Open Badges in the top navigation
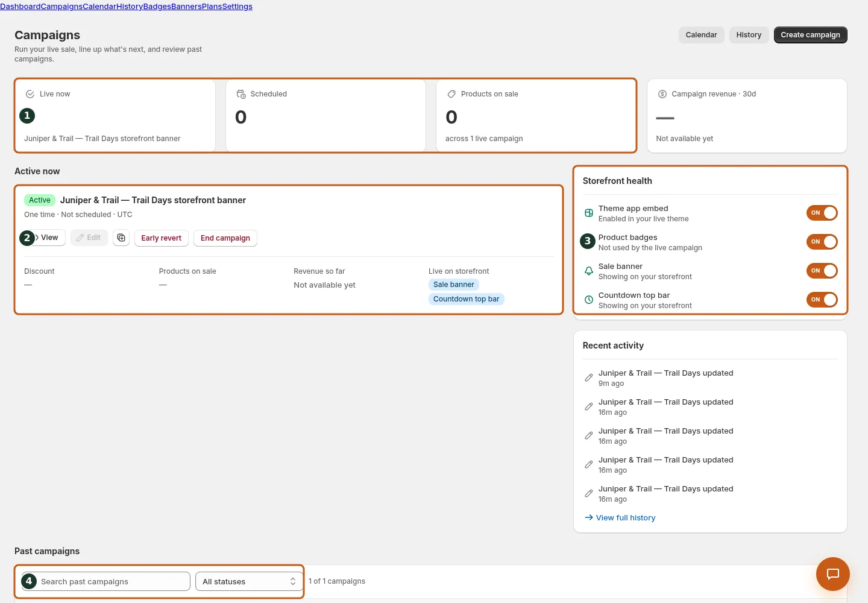 (x=157, y=7)
